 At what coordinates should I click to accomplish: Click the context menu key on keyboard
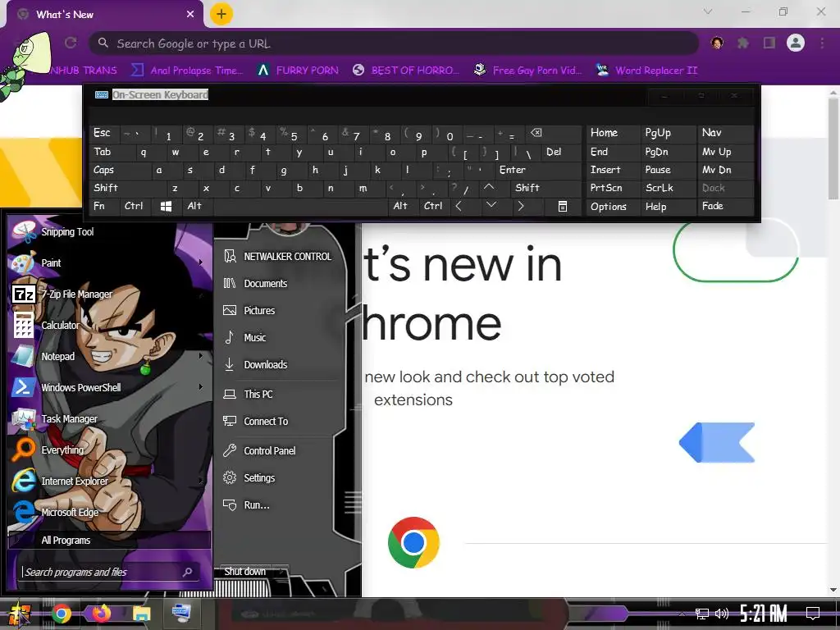coord(563,206)
